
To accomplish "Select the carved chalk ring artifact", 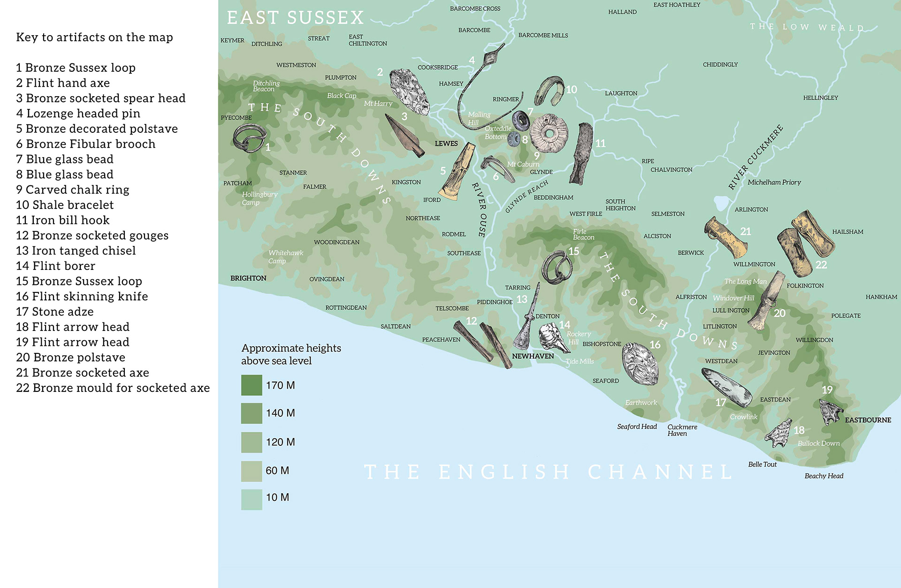I will tap(549, 133).
